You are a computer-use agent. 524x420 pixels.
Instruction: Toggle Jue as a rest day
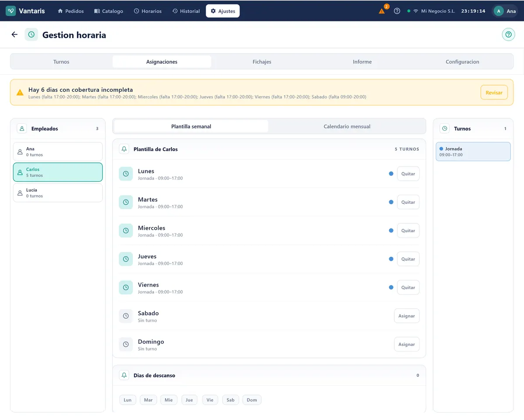(x=189, y=399)
